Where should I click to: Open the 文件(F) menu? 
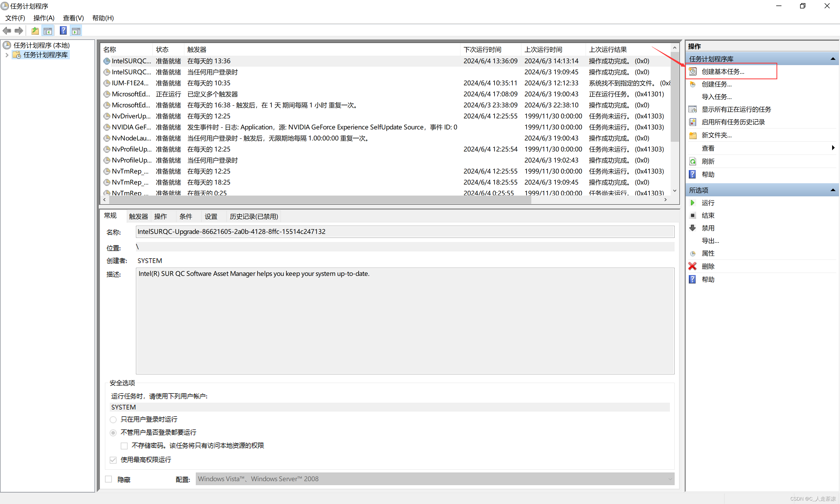(15, 18)
